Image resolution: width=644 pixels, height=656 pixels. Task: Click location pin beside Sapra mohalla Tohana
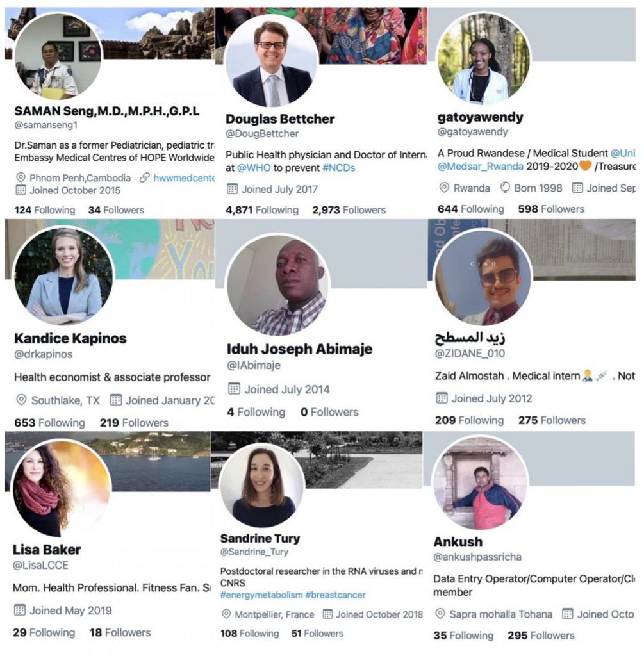(x=440, y=614)
